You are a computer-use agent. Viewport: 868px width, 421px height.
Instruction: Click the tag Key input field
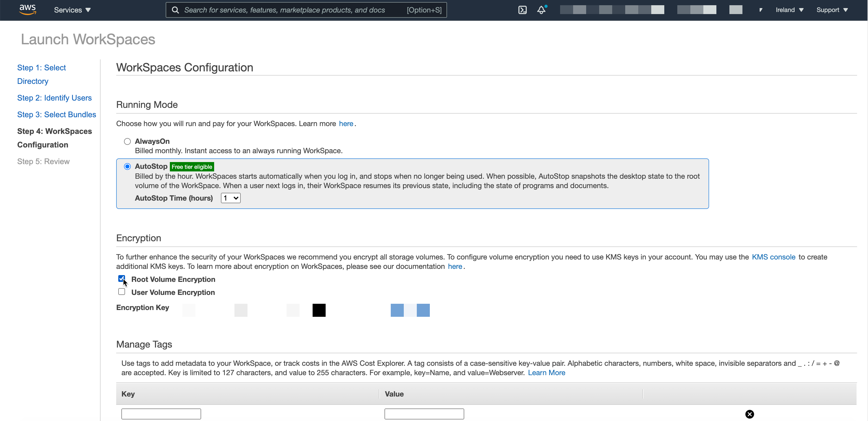(x=161, y=414)
